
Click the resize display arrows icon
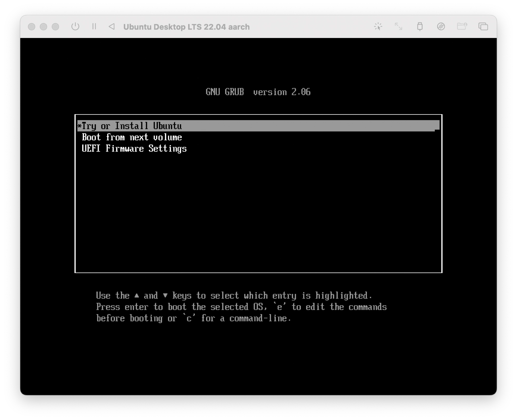pos(398,26)
